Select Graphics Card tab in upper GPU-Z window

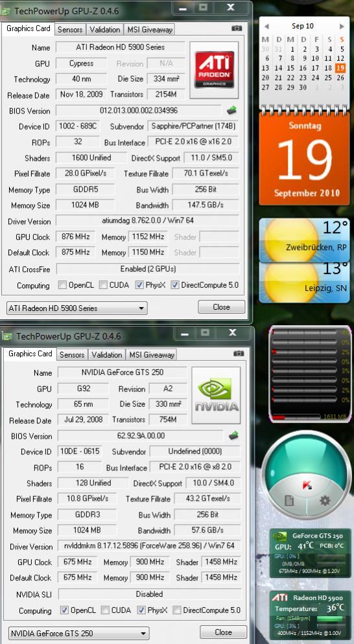(x=29, y=29)
